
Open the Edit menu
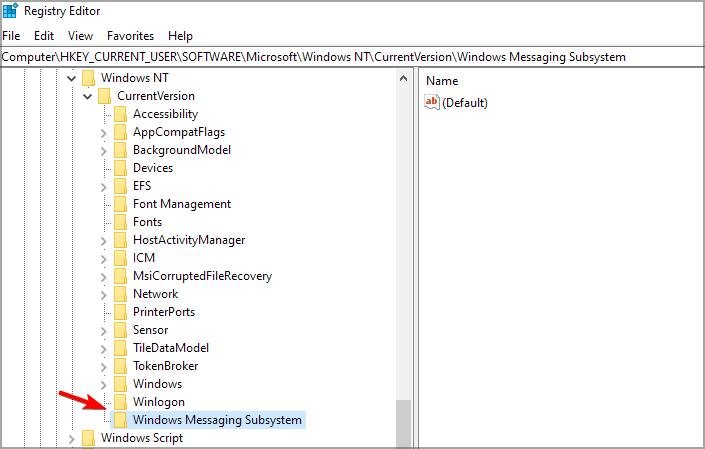[44, 36]
